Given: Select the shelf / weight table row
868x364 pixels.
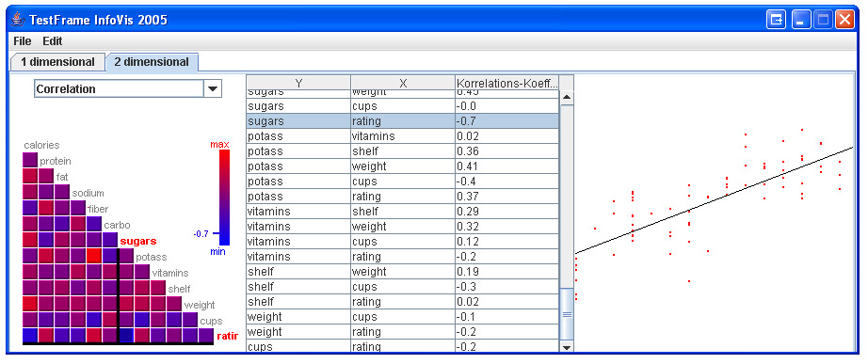Looking at the screenshot, I should pos(402,272).
